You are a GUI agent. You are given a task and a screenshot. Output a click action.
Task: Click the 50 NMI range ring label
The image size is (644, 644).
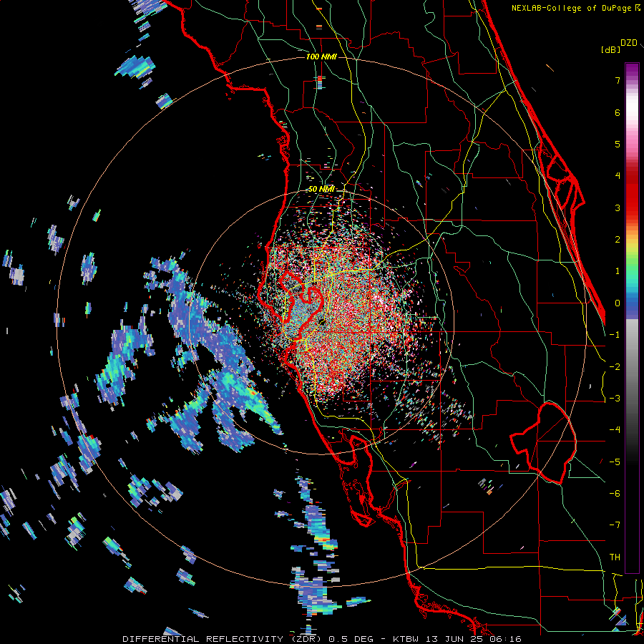321,190
